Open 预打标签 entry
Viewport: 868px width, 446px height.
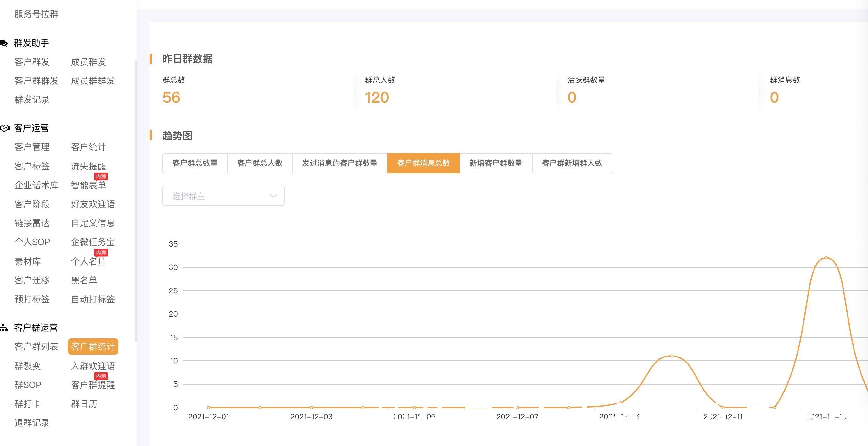[x=32, y=299]
